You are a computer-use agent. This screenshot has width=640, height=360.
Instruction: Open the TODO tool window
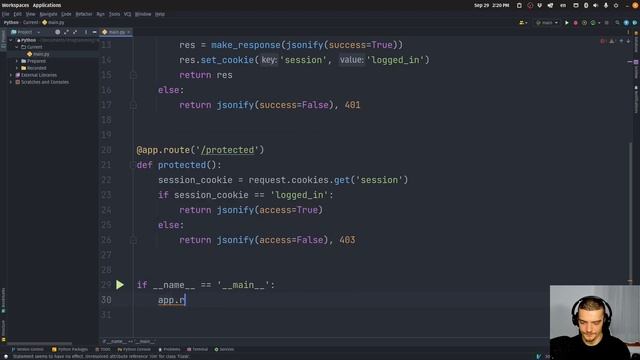[103, 349]
